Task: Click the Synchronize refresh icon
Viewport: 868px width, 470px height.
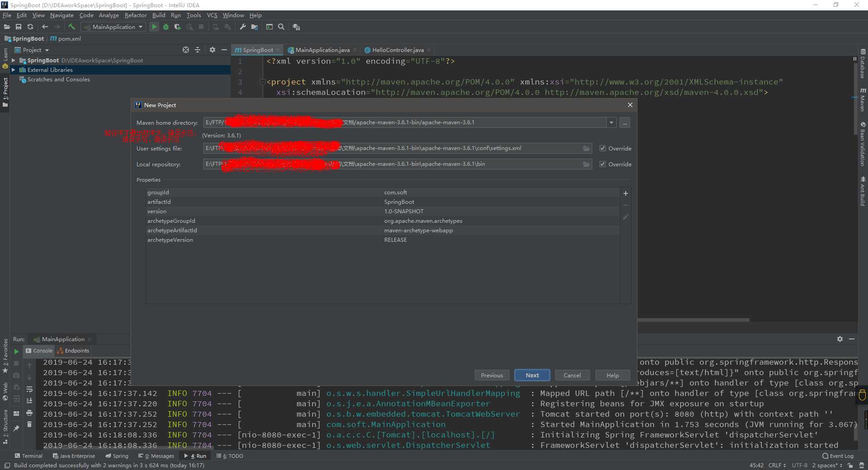Action: 30,27
